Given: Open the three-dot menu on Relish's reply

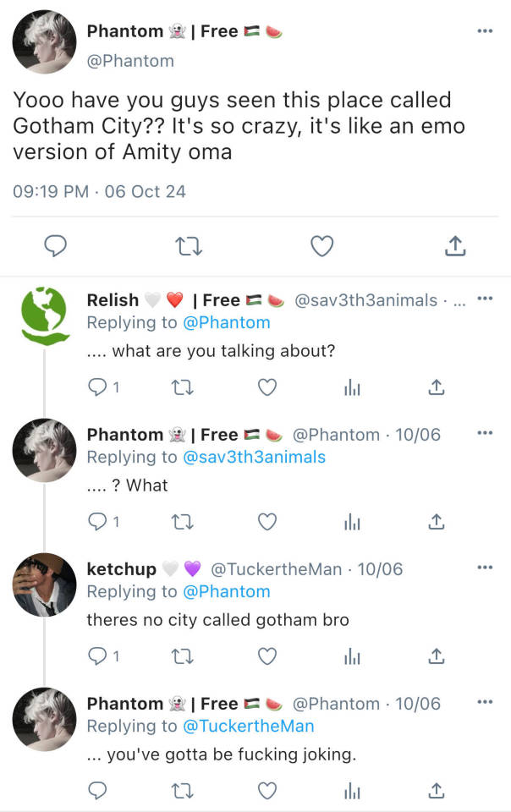Looking at the screenshot, I should 484,299.
